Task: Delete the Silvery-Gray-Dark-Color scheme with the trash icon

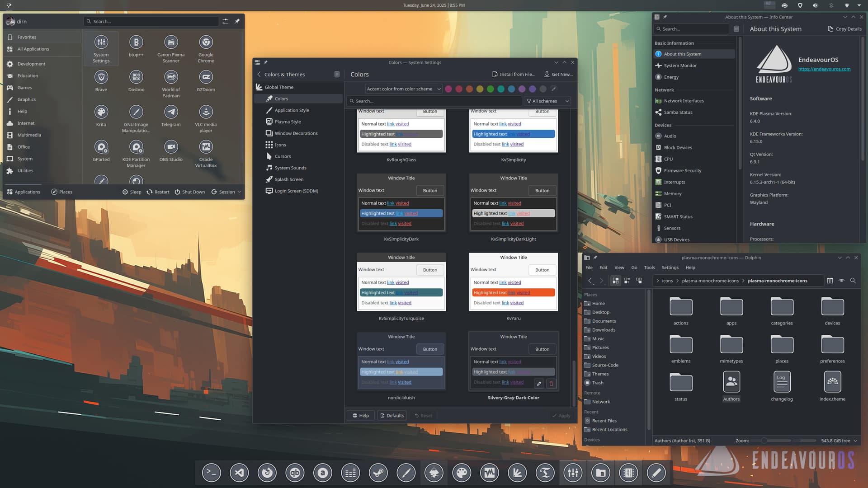Action: pyautogui.click(x=551, y=384)
